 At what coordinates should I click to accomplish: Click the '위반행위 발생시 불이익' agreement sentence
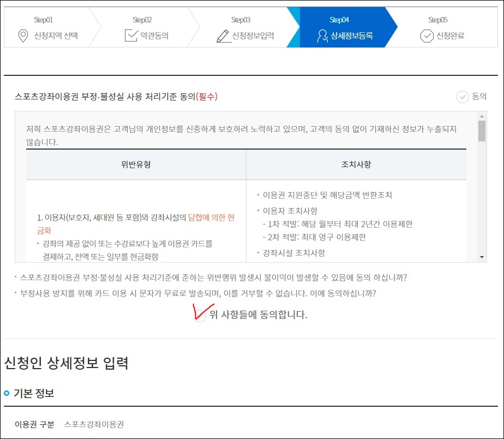click(x=213, y=277)
